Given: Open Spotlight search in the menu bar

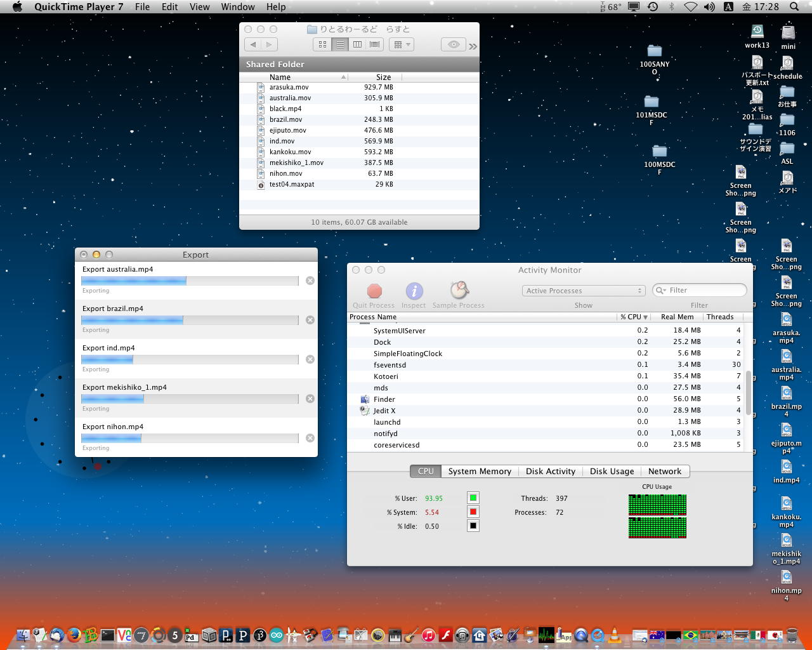Looking at the screenshot, I should 794,7.
